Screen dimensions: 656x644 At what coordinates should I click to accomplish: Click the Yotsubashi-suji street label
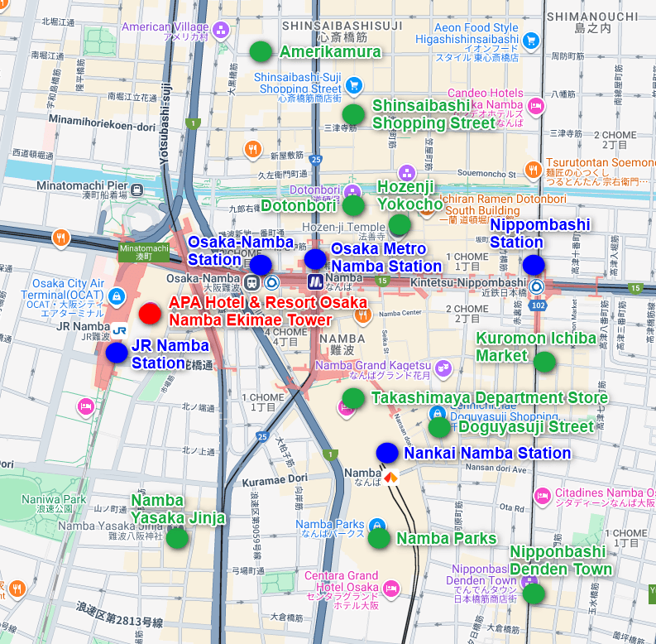click(165, 124)
